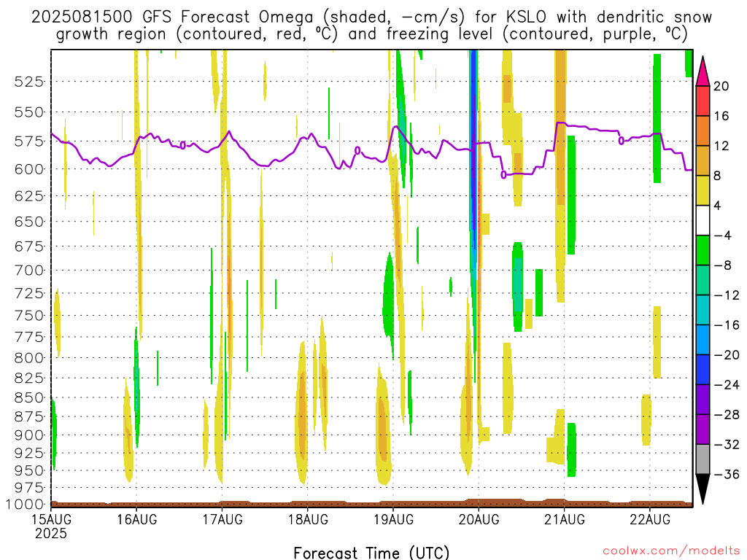Click the 625 pressure level label
747x560 pixels.
28,196
